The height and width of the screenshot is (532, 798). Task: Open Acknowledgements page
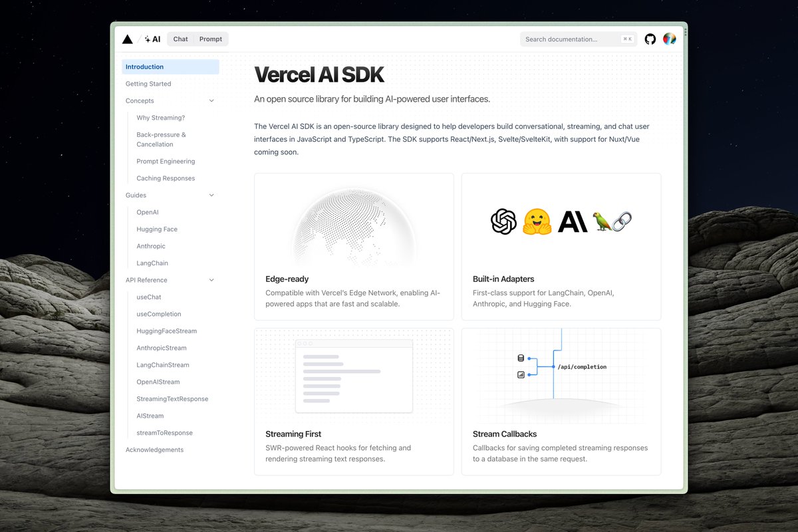[x=155, y=450]
